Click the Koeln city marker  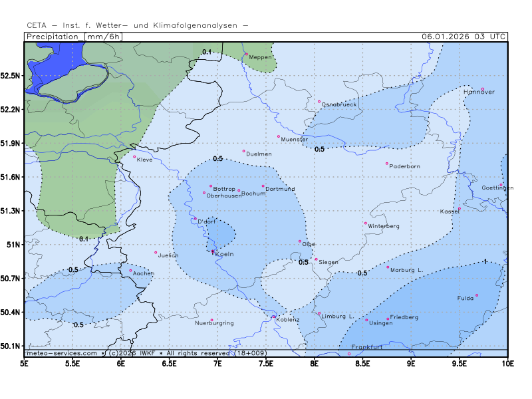point(213,251)
